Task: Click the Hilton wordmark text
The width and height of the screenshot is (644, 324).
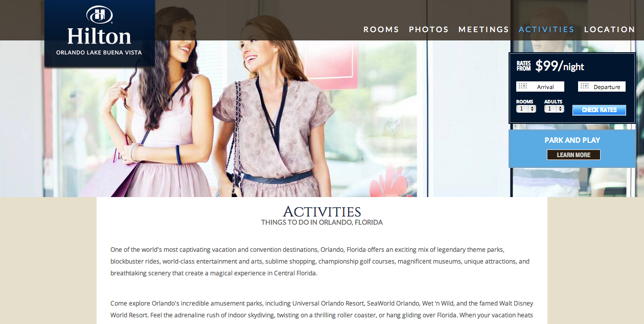Action: point(99,36)
